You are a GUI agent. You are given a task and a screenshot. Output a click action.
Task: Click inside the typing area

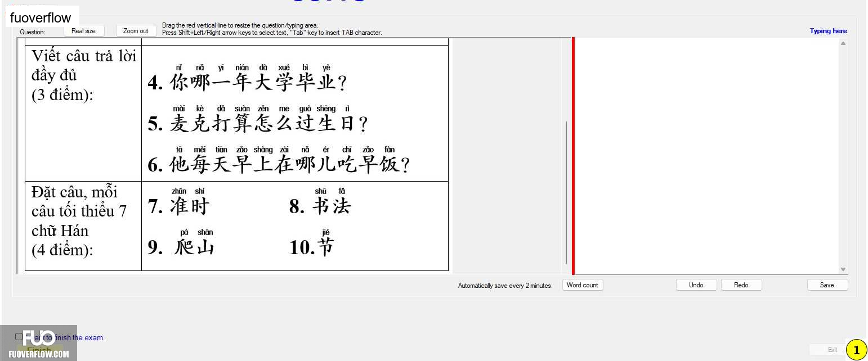[706, 156]
